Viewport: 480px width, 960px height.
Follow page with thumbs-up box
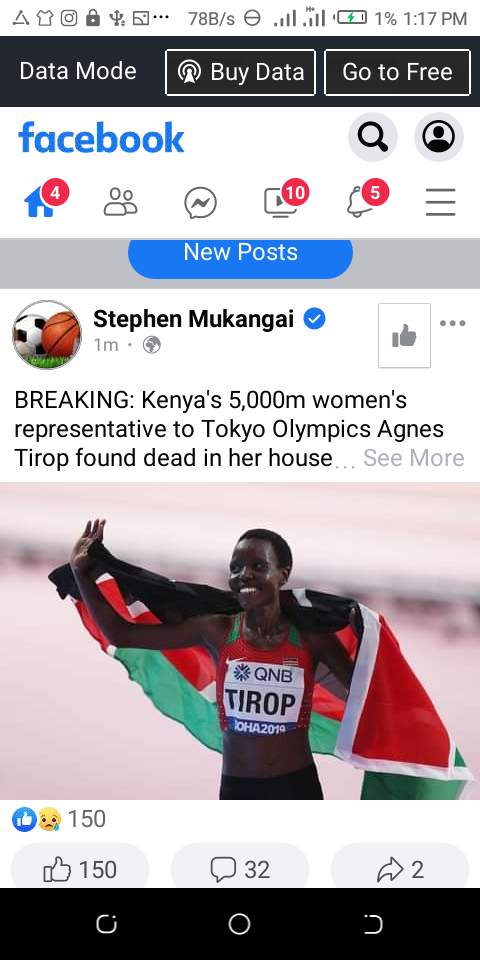tap(404, 336)
